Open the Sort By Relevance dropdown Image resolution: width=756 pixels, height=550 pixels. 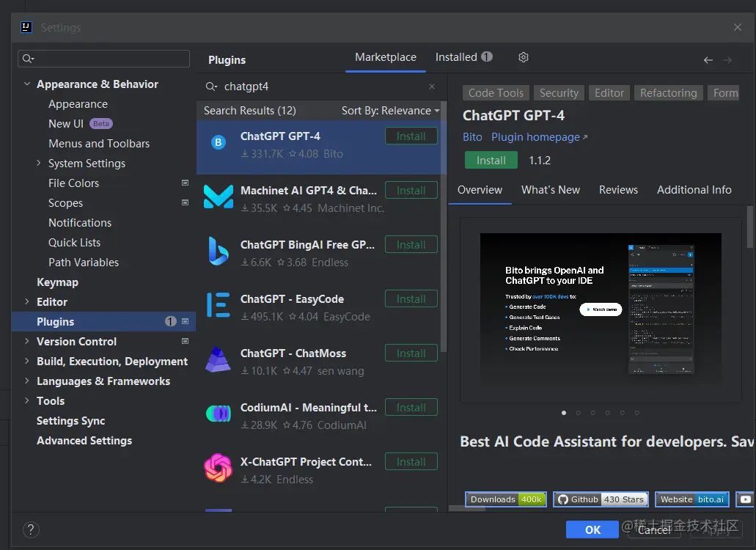[x=391, y=111]
